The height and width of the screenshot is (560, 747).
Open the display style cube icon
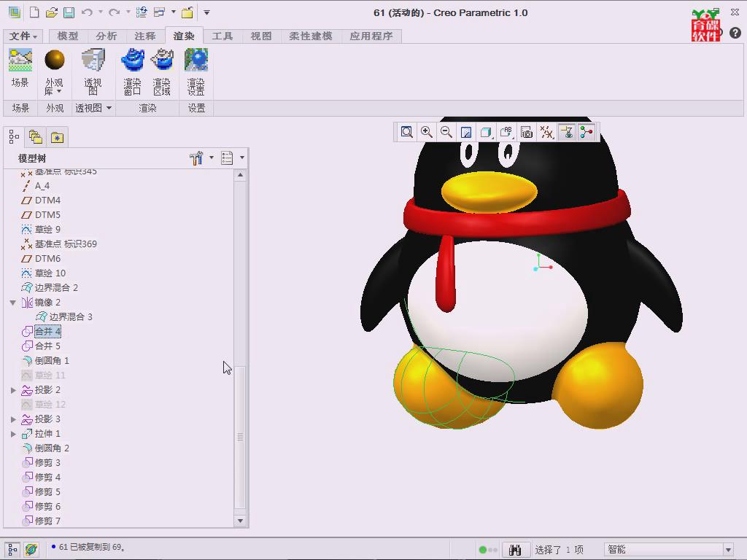[486, 132]
